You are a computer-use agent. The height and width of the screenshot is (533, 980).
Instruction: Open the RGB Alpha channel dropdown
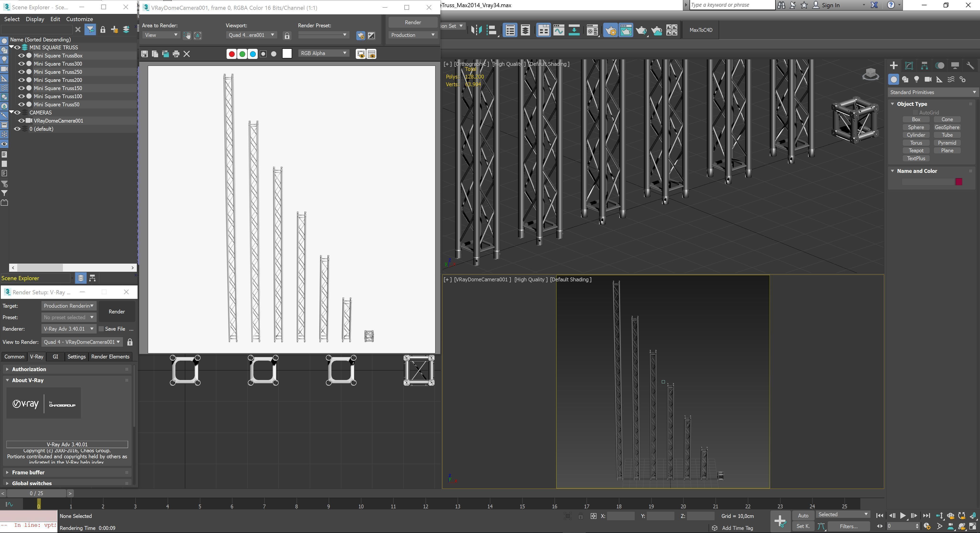point(323,53)
